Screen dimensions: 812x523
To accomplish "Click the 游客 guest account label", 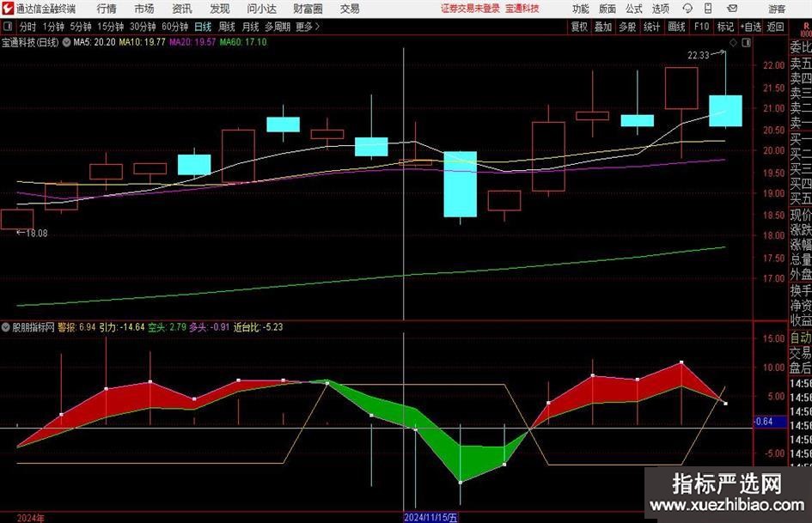I will pos(777,9).
